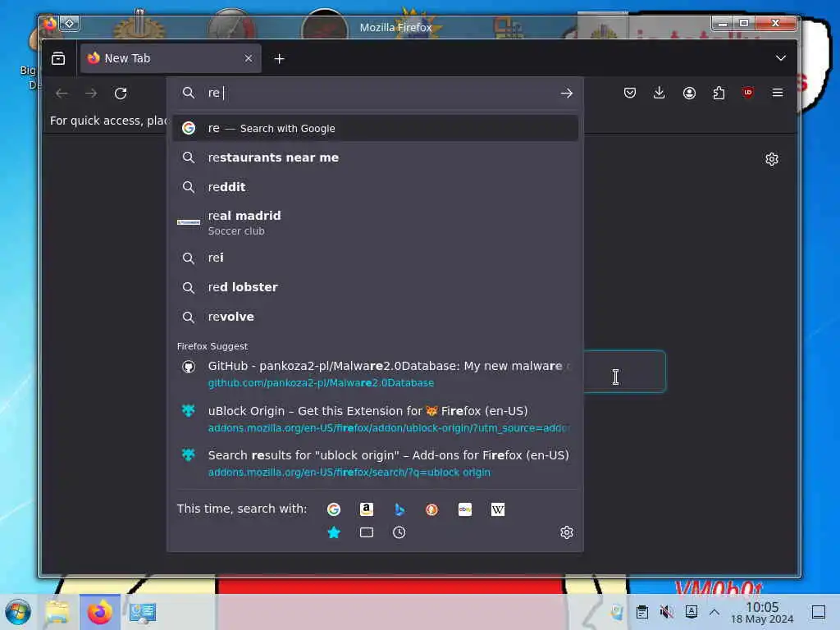This screenshot has height=630, width=840.
Task: Open the uBlock Origin popup
Action: coord(748,93)
